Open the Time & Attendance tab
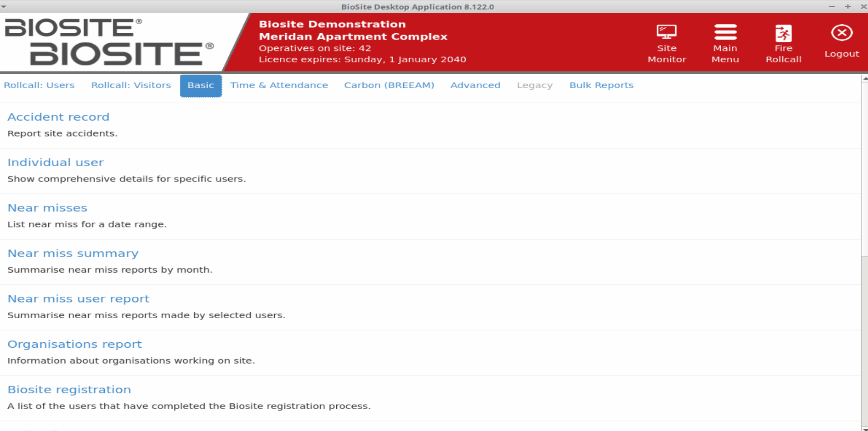The height and width of the screenshot is (431, 868). click(x=279, y=85)
